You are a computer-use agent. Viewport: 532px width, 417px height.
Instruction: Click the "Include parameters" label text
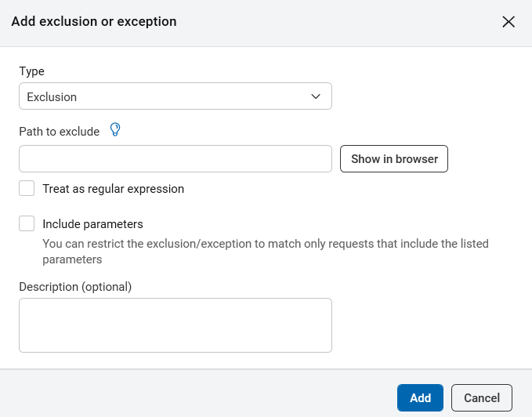click(92, 224)
